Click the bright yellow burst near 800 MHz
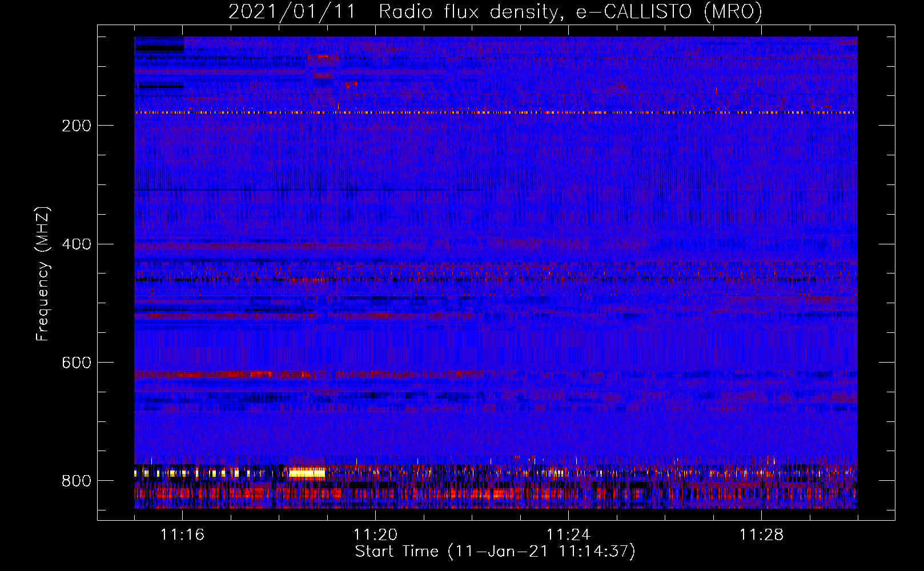 tap(307, 473)
